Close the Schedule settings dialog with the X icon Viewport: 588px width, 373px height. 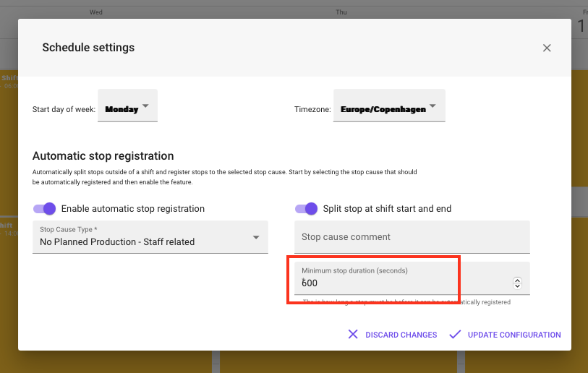click(547, 48)
